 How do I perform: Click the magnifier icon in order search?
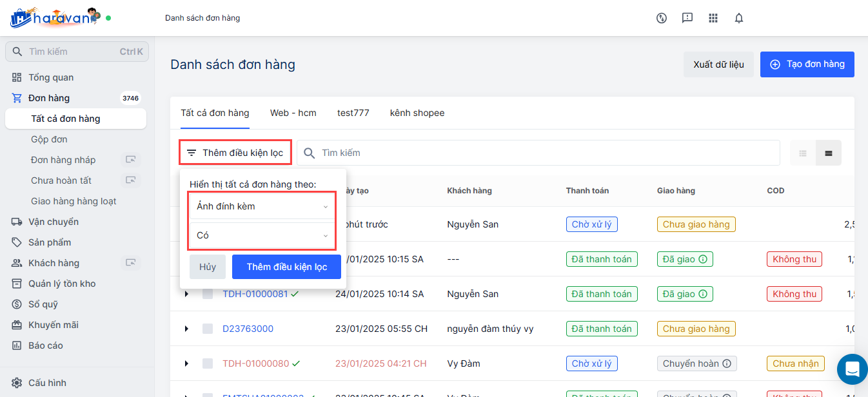point(310,153)
